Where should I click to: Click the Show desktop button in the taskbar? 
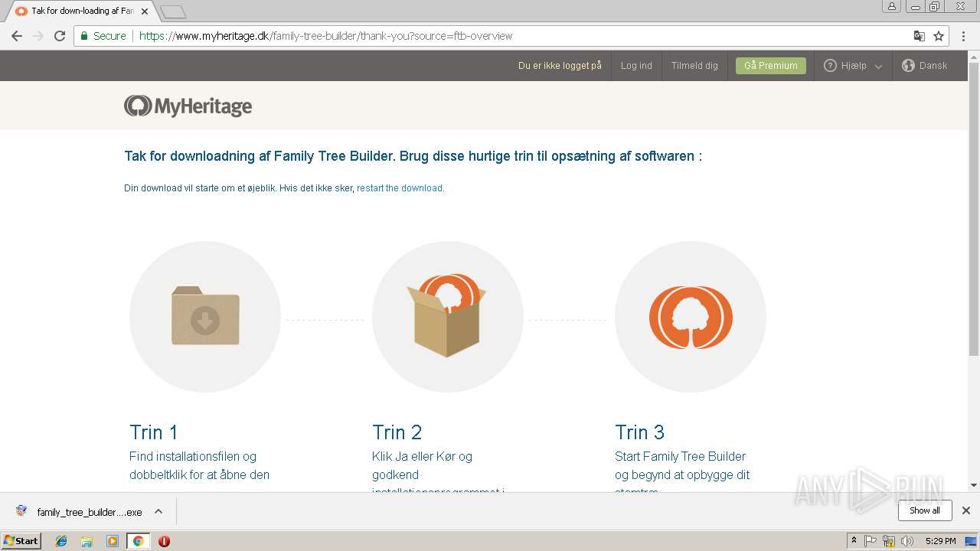(x=972, y=541)
